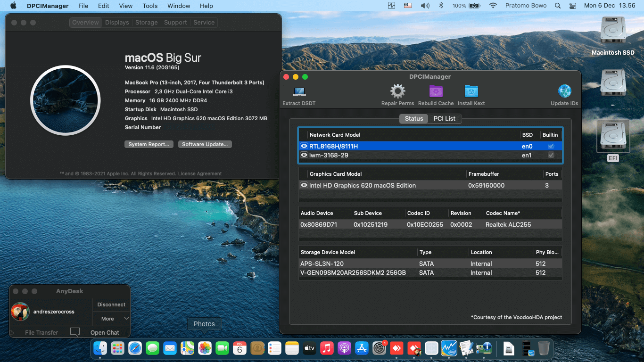Click the Rebuild Cache toolbar icon
644x362 pixels.
pyautogui.click(x=436, y=91)
